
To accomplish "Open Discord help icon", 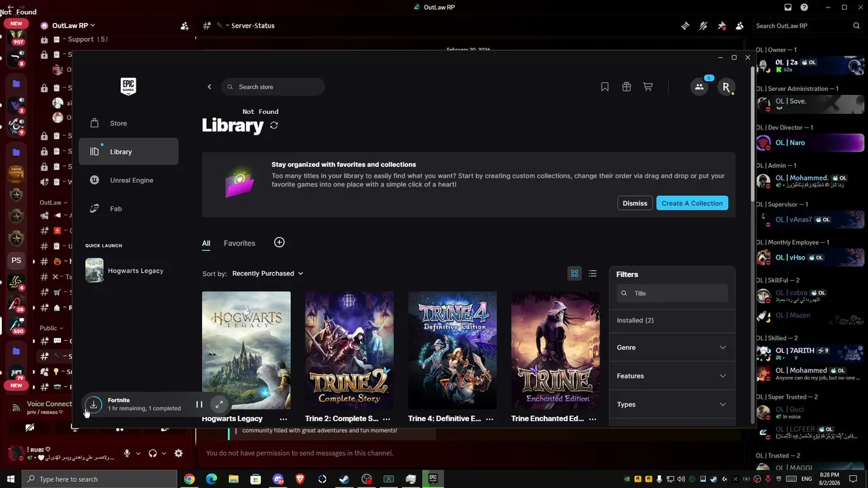I will point(804,7).
